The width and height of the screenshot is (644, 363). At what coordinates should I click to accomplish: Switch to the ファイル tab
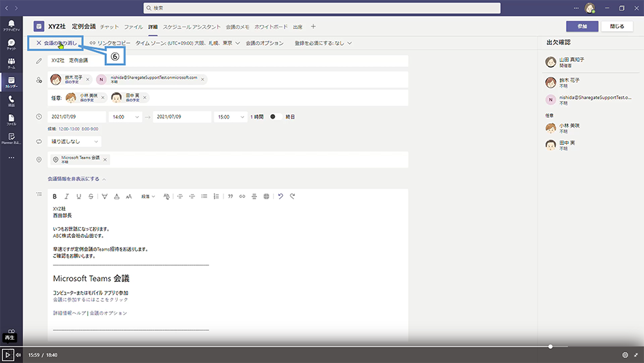133,26
